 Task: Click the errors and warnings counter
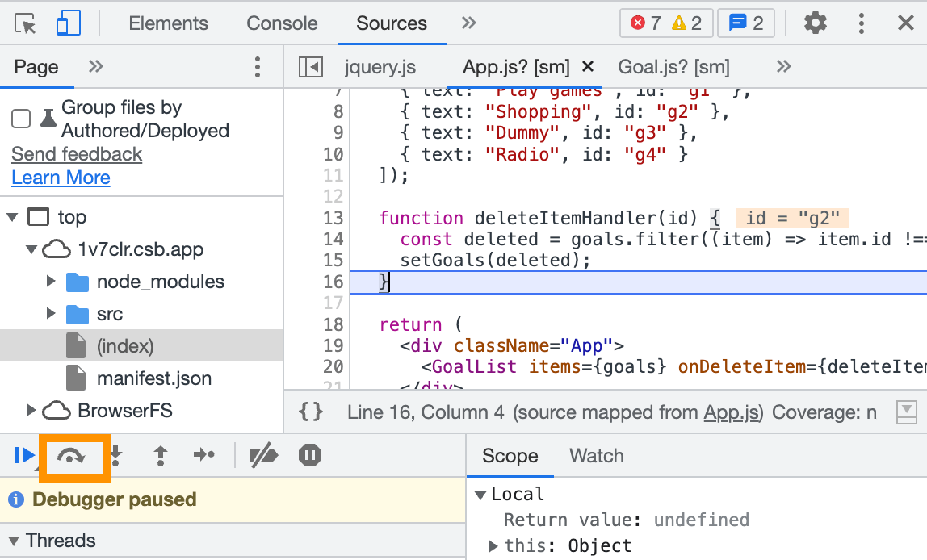[x=666, y=23]
